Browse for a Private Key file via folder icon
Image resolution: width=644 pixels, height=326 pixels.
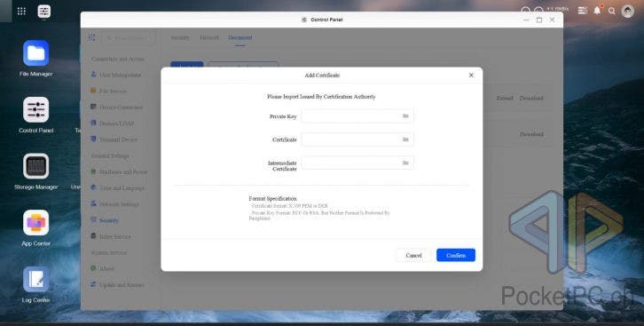click(x=405, y=116)
